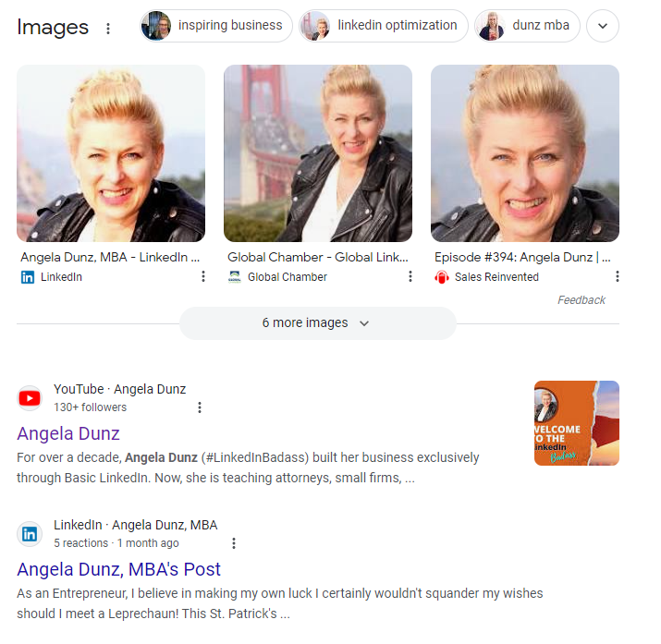661x644 pixels.
Task: Click the LinkedIn favicon beside Angela Dunz, MBA
Action: 30,534
